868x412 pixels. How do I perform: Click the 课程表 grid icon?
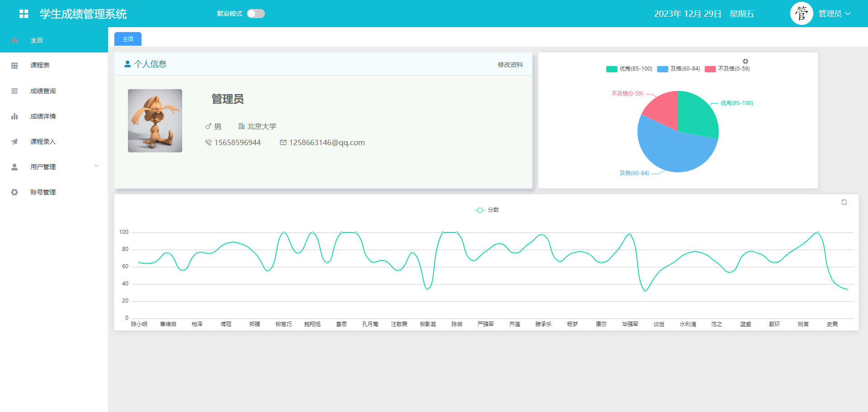[x=14, y=66]
